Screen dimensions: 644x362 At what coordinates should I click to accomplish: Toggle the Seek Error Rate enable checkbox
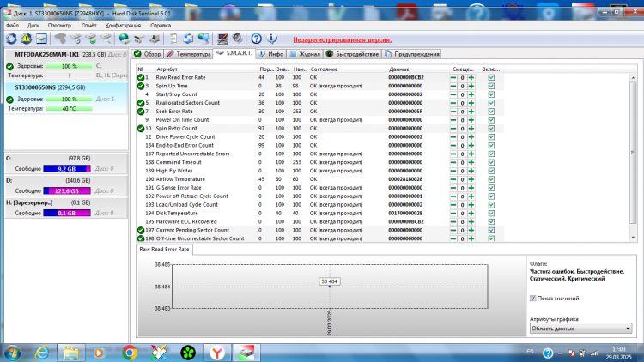click(x=491, y=112)
